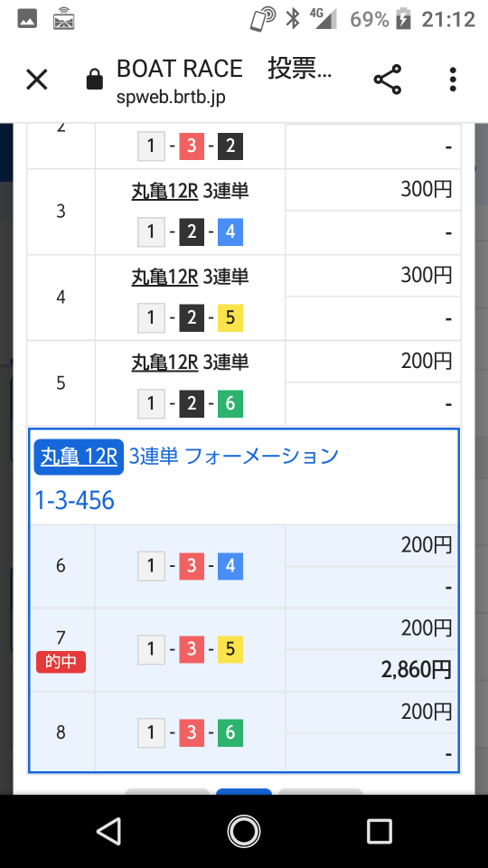Tap the Android home circle button

(x=244, y=831)
